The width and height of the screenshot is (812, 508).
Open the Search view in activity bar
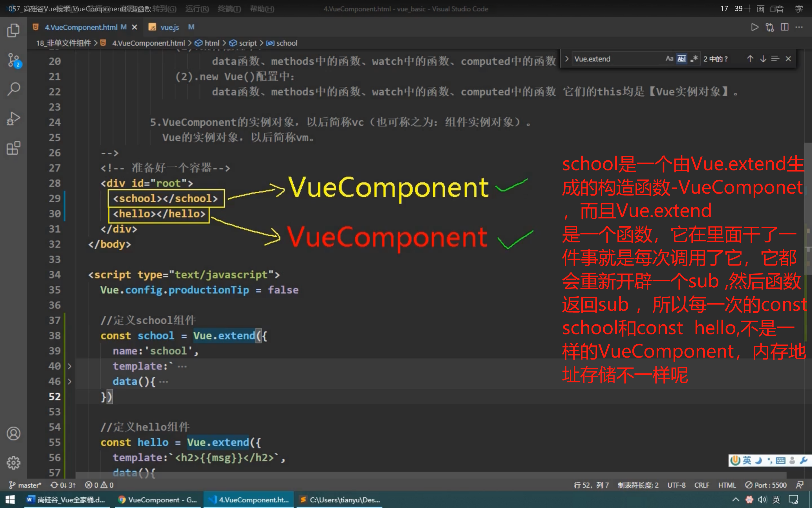[x=14, y=89]
